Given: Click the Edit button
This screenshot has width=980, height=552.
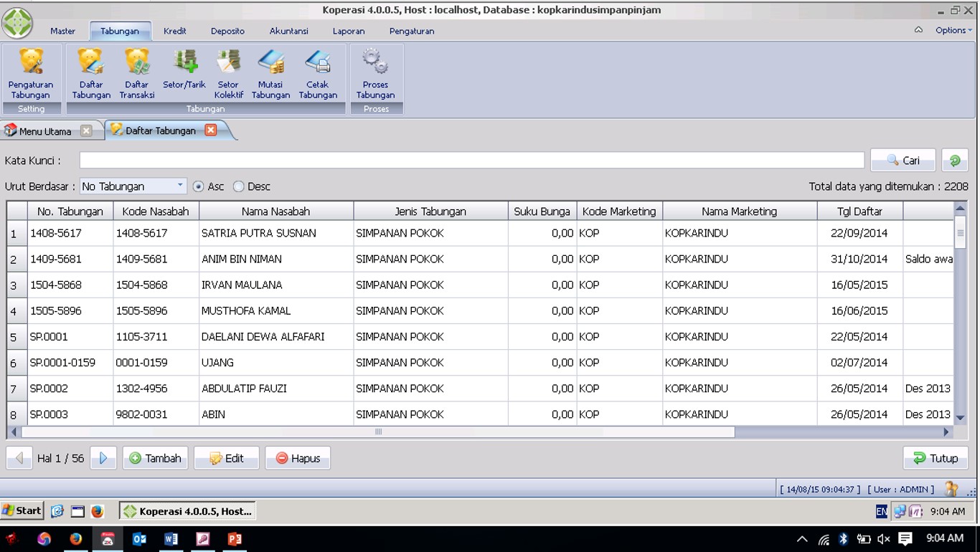Looking at the screenshot, I should coord(226,458).
